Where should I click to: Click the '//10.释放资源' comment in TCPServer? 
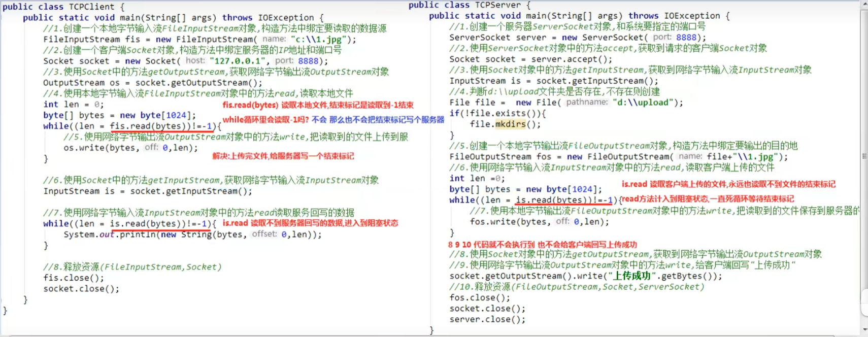[x=577, y=287]
